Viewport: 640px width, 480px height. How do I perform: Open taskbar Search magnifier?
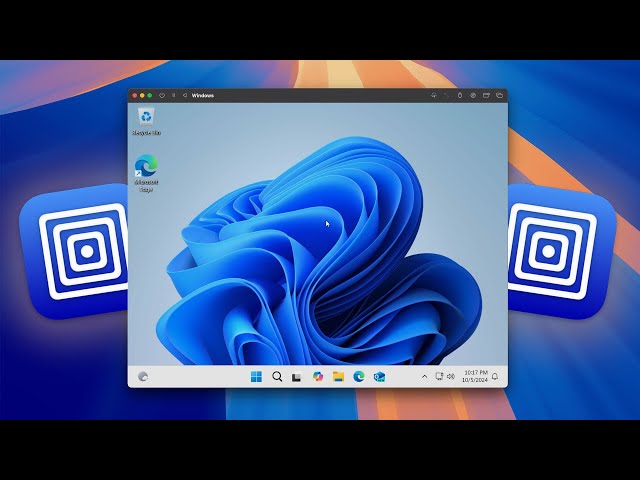(x=277, y=376)
